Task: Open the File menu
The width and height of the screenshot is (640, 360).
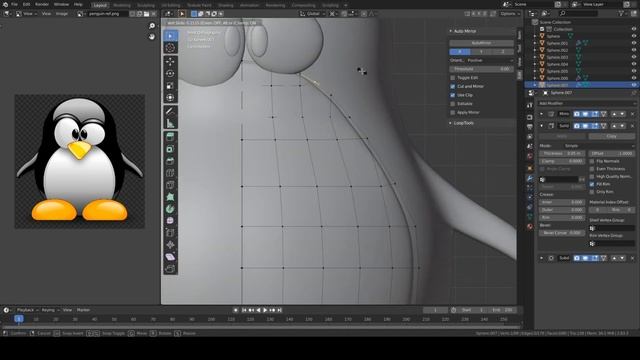Action: pyautogui.click(x=14, y=4)
